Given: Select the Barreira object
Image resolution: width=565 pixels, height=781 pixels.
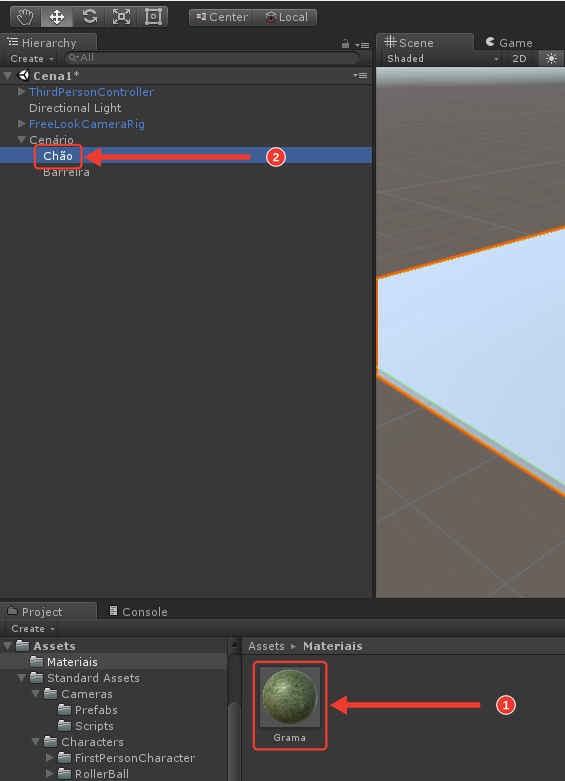Looking at the screenshot, I should pos(66,172).
